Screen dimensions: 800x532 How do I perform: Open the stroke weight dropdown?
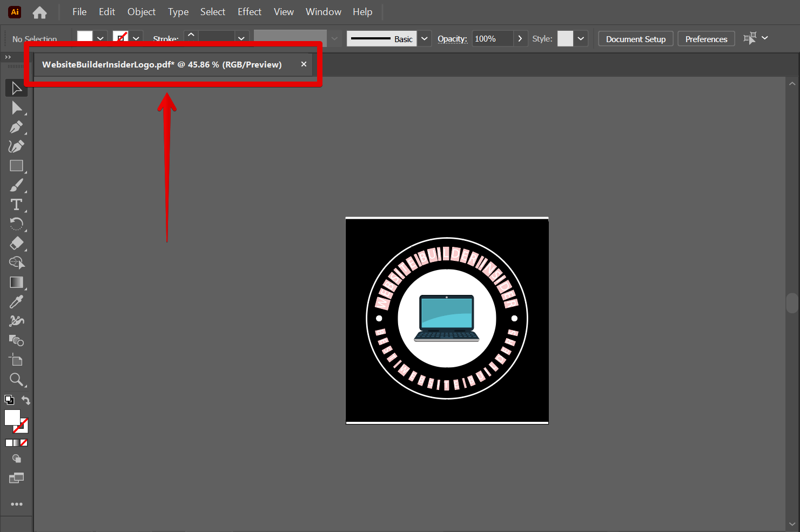point(241,38)
